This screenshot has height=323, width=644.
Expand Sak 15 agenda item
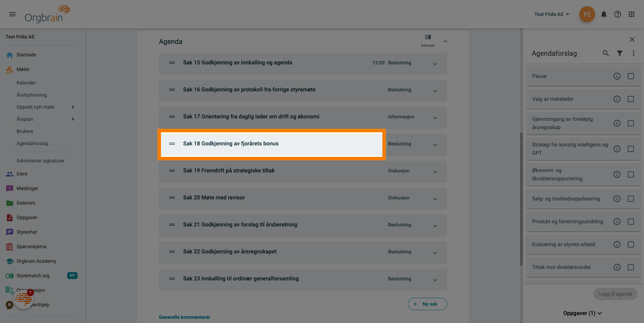click(x=435, y=64)
